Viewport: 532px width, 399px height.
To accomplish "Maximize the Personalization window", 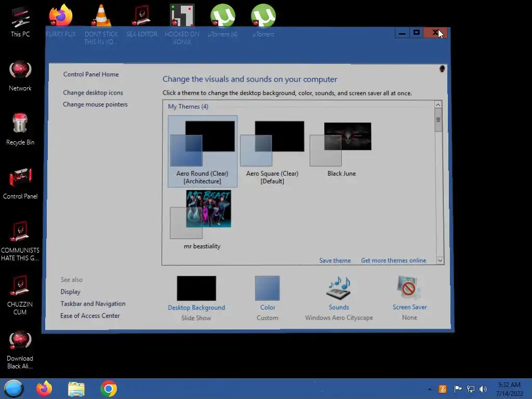I will [x=416, y=33].
